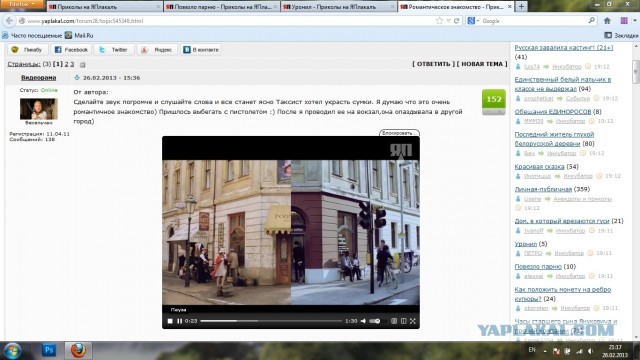Screen dimensions: 640x360
Task: Switch to the "Уронил" tab
Action: pos(339,7)
